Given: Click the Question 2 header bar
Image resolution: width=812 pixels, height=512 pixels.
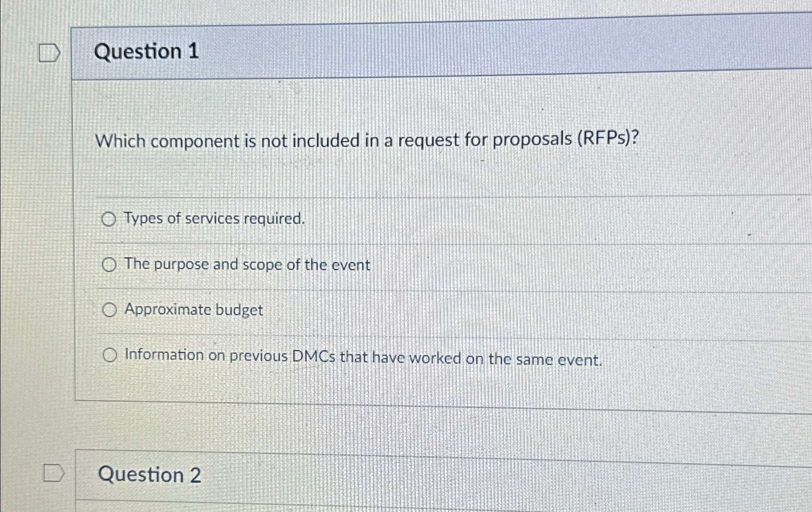Looking at the screenshot, I should click(x=392, y=475).
